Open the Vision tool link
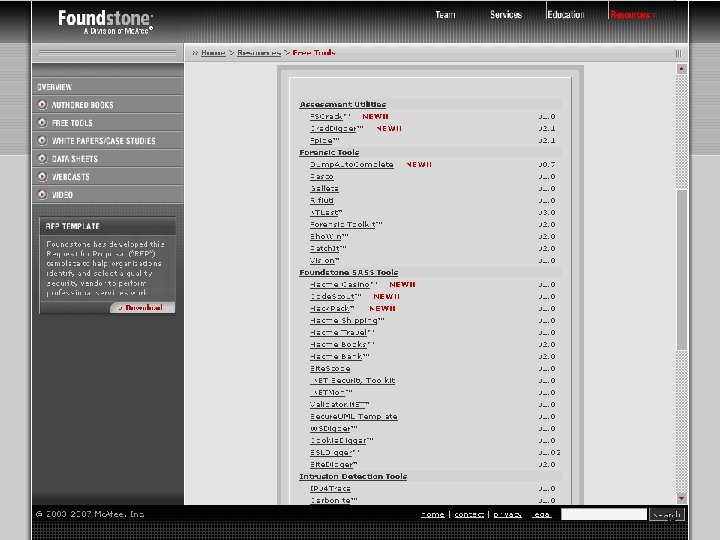 click(322, 260)
